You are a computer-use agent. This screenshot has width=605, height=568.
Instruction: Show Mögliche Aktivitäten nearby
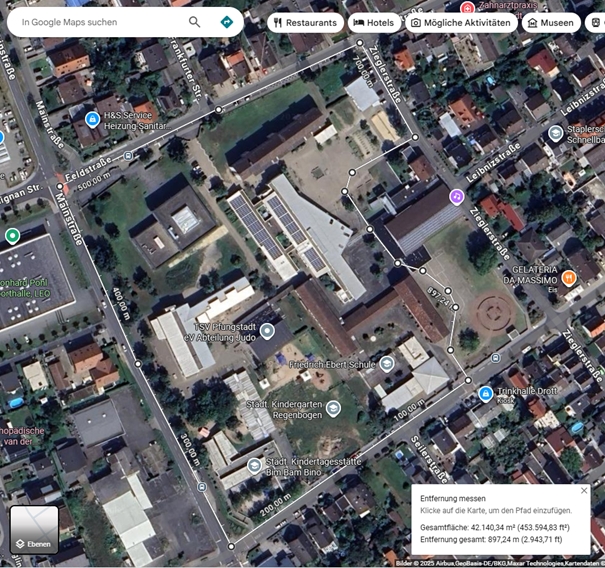click(x=462, y=22)
